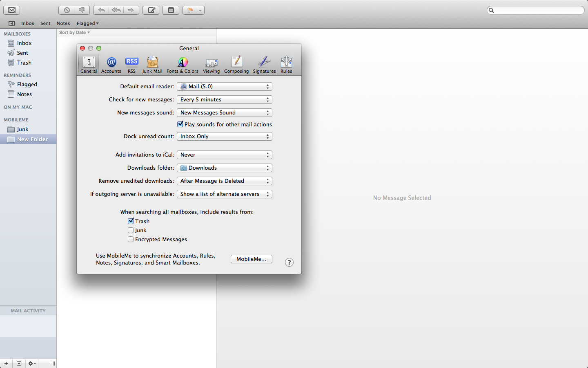The height and width of the screenshot is (368, 588).
Task: Open the Rules preferences pane
Action: tap(286, 65)
